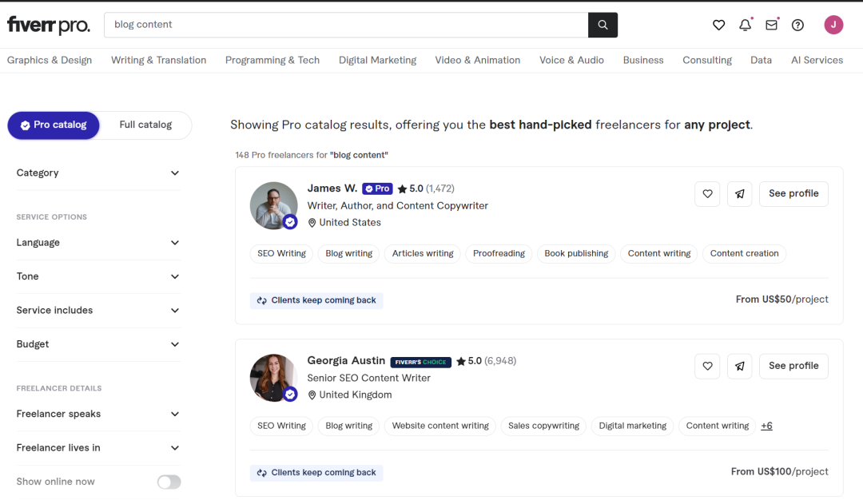Click James W.'s Content writing tag
This screenshot has width=863, height=504.
click(659, 254)
